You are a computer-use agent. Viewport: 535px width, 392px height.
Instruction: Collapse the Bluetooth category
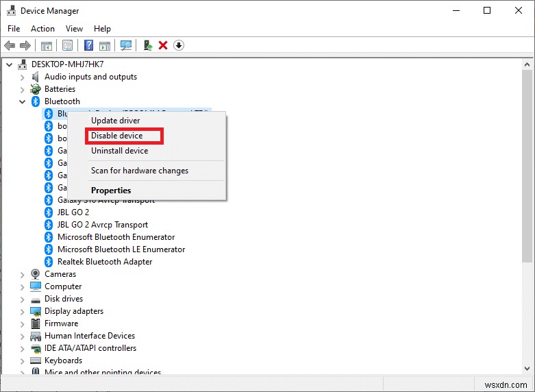pos(22,101)
